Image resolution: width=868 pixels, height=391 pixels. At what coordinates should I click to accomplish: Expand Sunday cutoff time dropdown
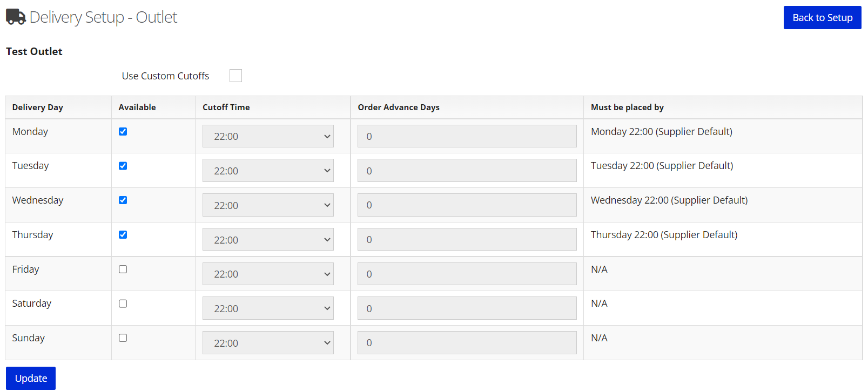click(268, 343)
